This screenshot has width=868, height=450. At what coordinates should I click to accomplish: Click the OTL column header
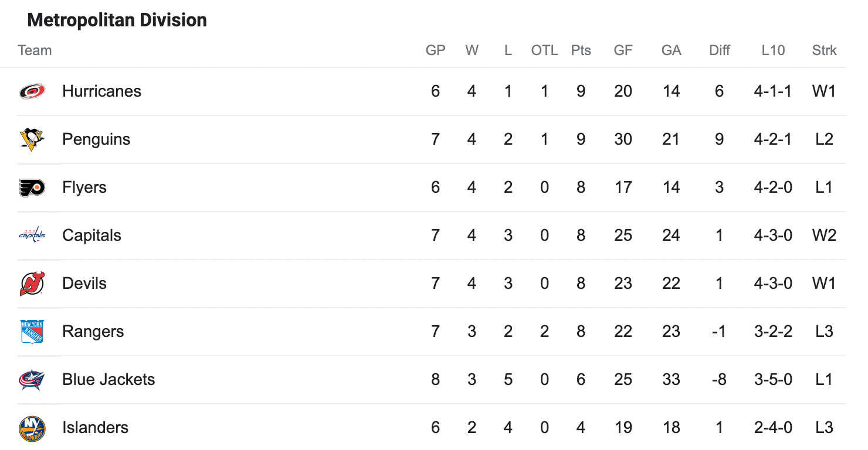point(544,50)
